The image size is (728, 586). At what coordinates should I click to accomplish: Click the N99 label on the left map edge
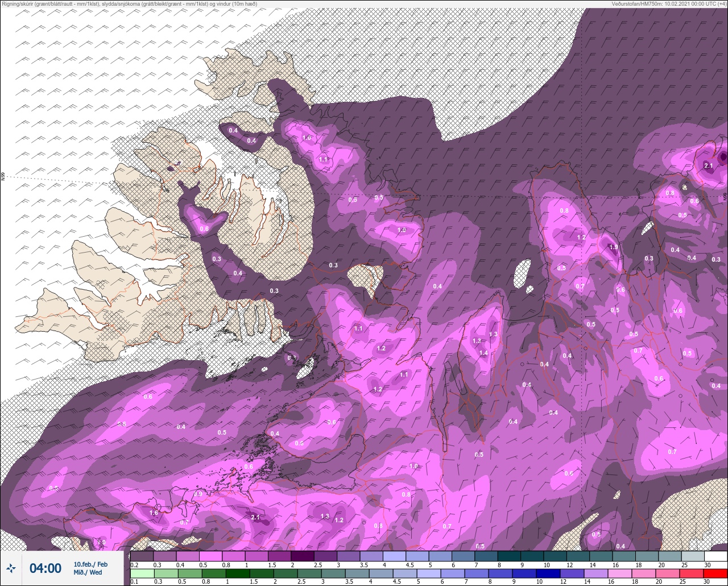click(3, 176)
